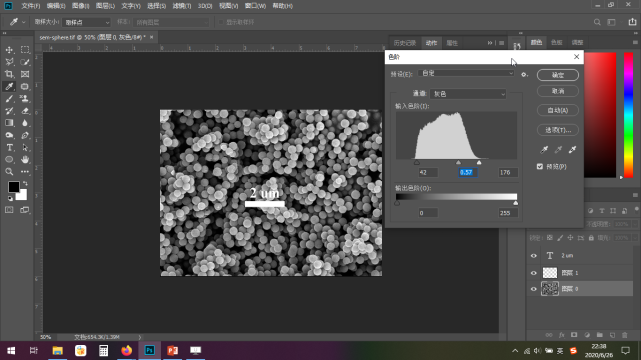Hide layer 0 with eye icon

tap(533, 289)
